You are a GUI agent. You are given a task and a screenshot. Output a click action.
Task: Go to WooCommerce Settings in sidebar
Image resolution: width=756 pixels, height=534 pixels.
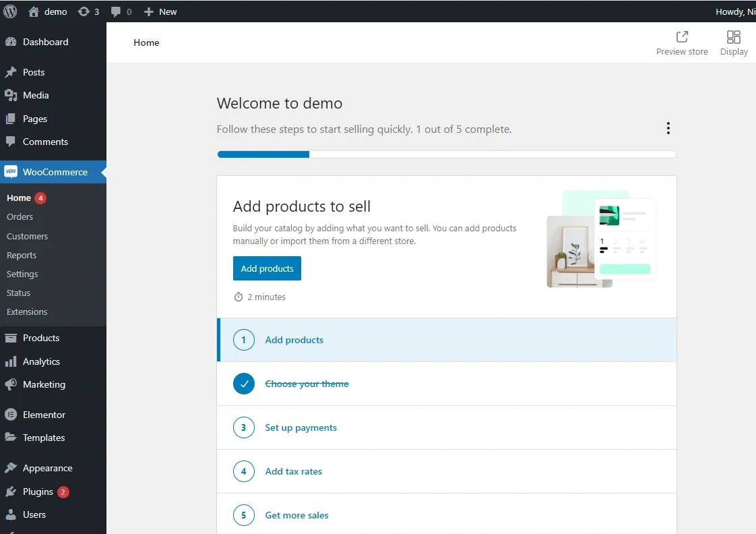(x=22, y=274)
